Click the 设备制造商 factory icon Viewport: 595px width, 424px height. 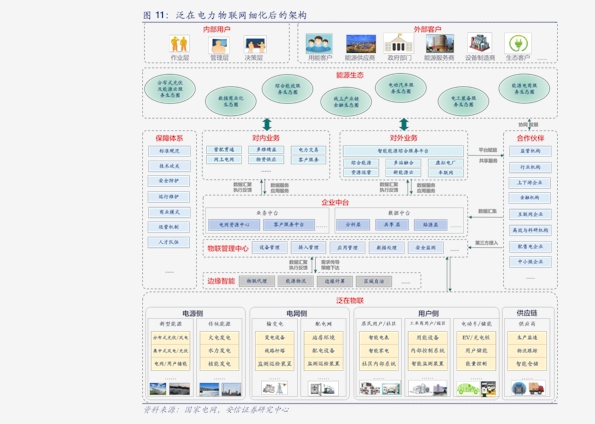pyautogui.click(x=480, y=43)
